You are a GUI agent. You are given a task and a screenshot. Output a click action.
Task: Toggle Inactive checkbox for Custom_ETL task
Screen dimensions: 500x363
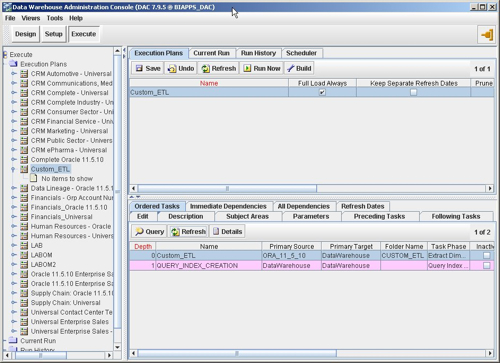pos(487,256)
